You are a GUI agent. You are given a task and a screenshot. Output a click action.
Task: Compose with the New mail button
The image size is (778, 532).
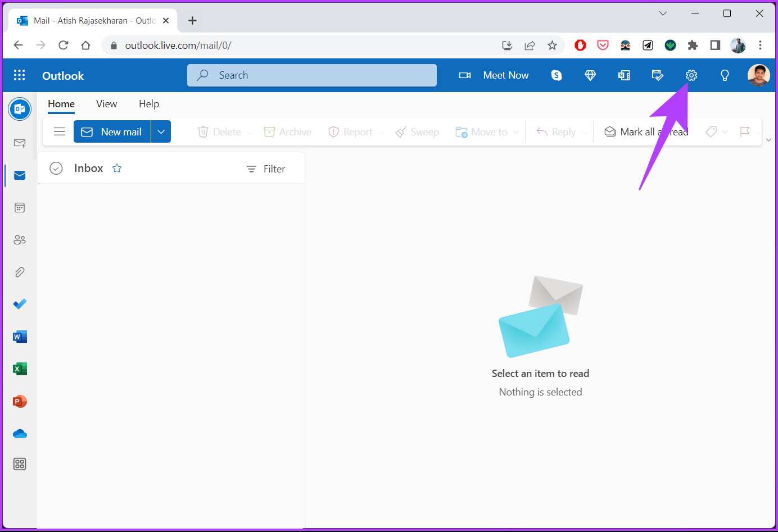coord(112,131)
